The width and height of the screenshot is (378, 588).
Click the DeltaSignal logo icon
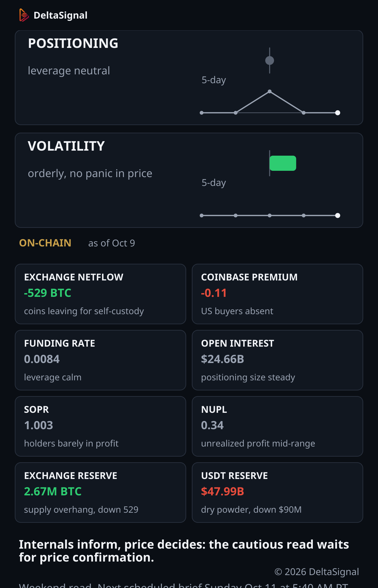point(24,15)
